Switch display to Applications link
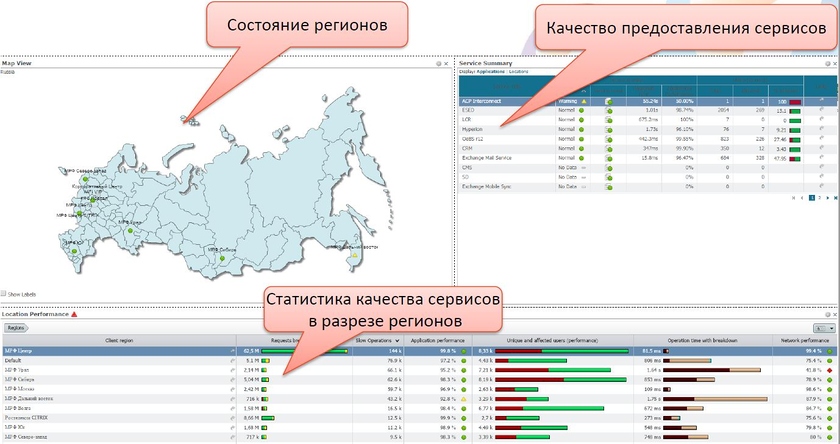This screenshot has width=840, height=444. (490, 73)
